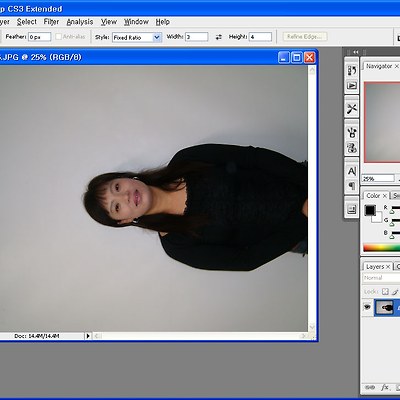Image resolution: width=400 pixels, height=400 pixels.
Task: Add a layer style with the fx icon
Action: pos(385,387)
